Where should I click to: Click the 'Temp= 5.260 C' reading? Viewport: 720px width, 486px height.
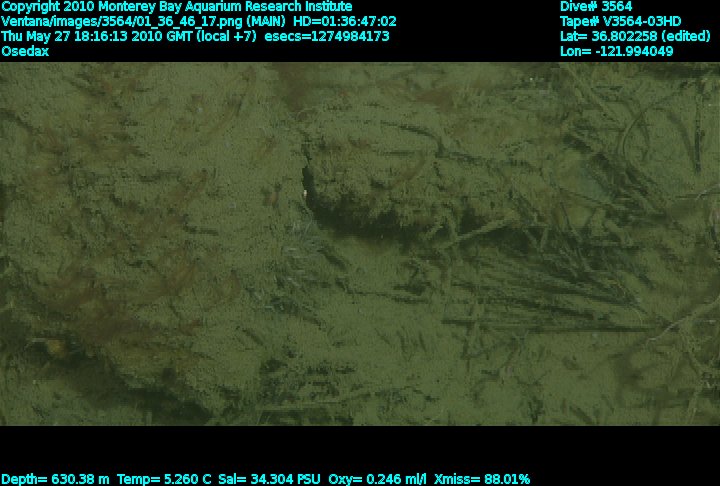coord(164,479)
